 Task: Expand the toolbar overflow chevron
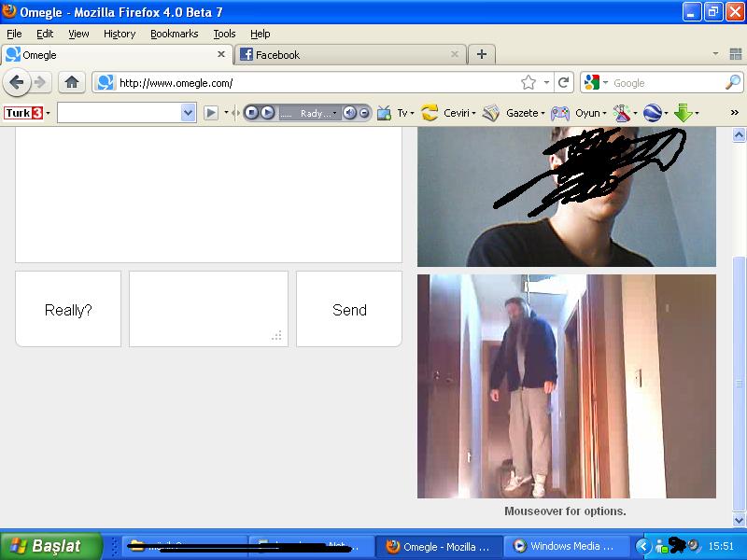pos(736,112)
